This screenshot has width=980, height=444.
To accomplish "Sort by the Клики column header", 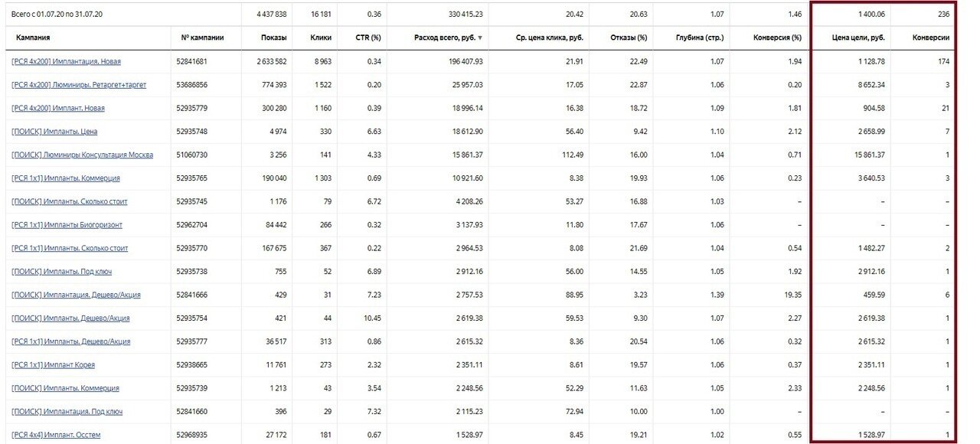I will (322, 38).
